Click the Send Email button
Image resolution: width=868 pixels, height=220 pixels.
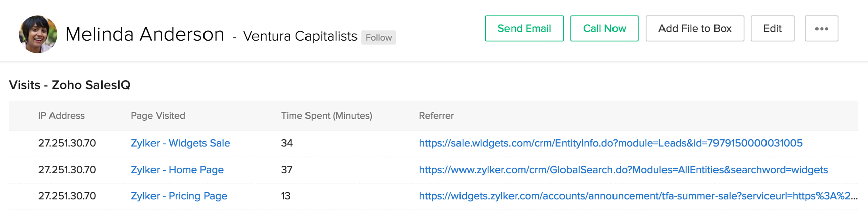tap(524, 29)
